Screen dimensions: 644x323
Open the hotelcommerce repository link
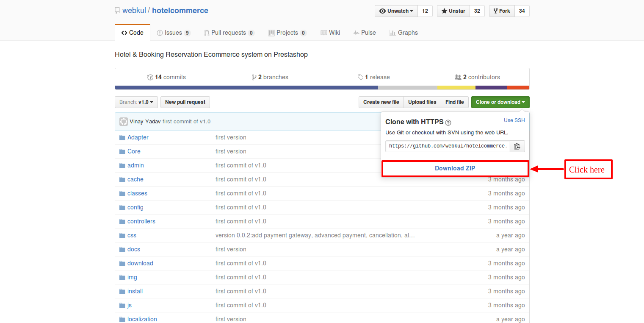tap(180, 11)
